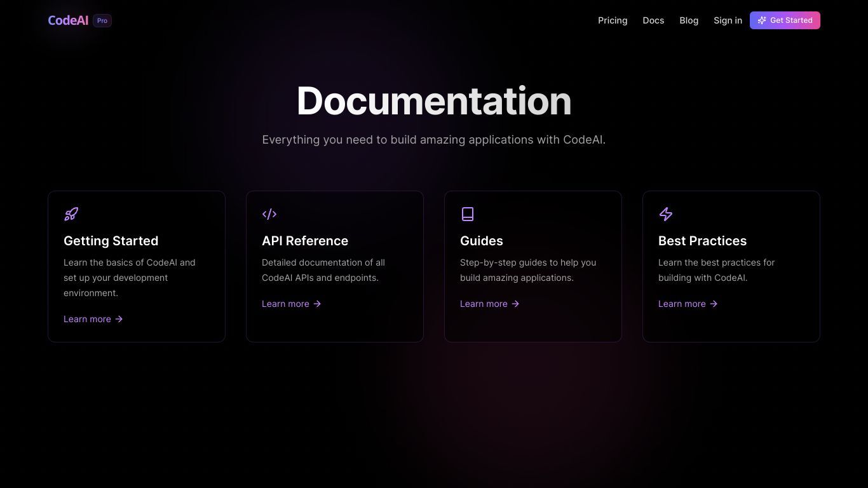
Task: Click the CodeAI logo
Action: [x=68, y=20]
